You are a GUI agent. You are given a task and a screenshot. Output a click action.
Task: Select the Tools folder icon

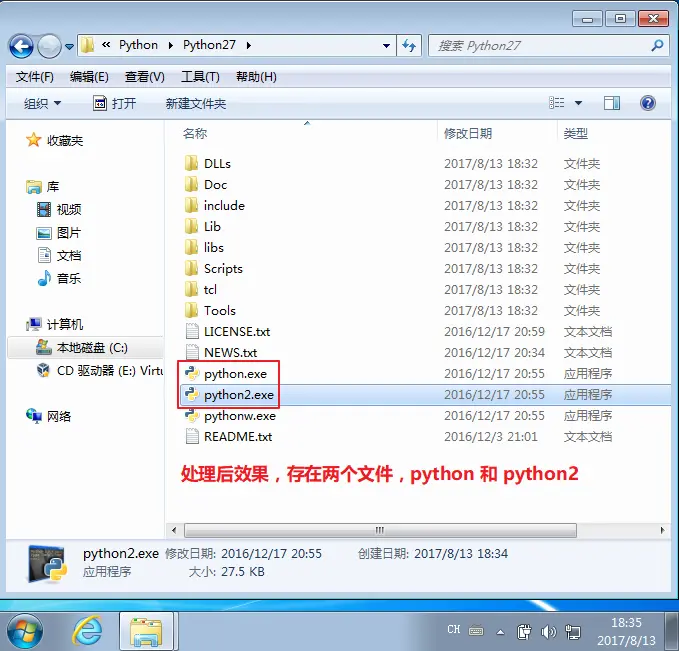[x=191, y=311]
